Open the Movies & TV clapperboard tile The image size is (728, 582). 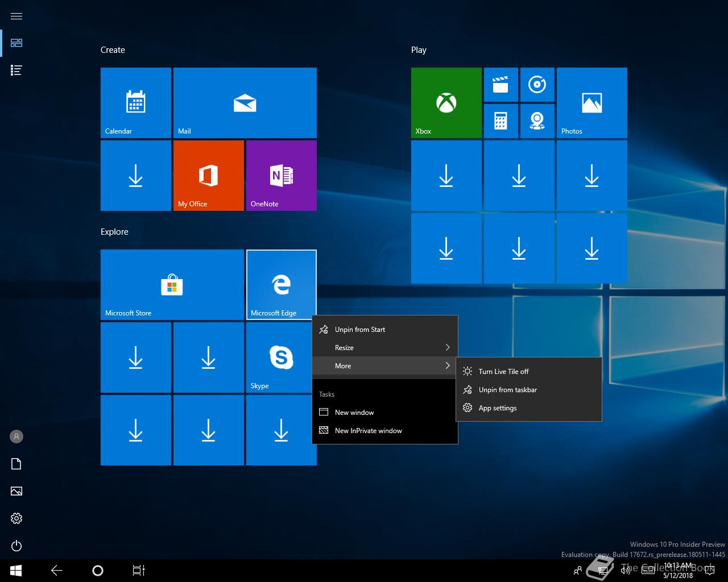(501, 85)
